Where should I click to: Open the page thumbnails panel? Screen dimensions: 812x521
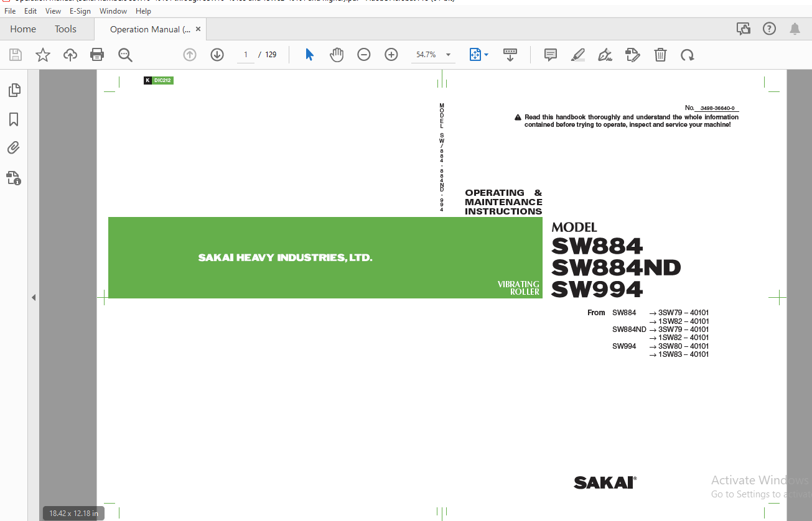click(14, 90)
